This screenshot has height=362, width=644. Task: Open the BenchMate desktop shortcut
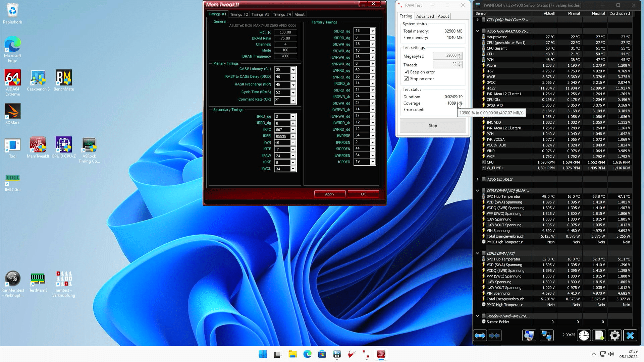pos(64,80)
